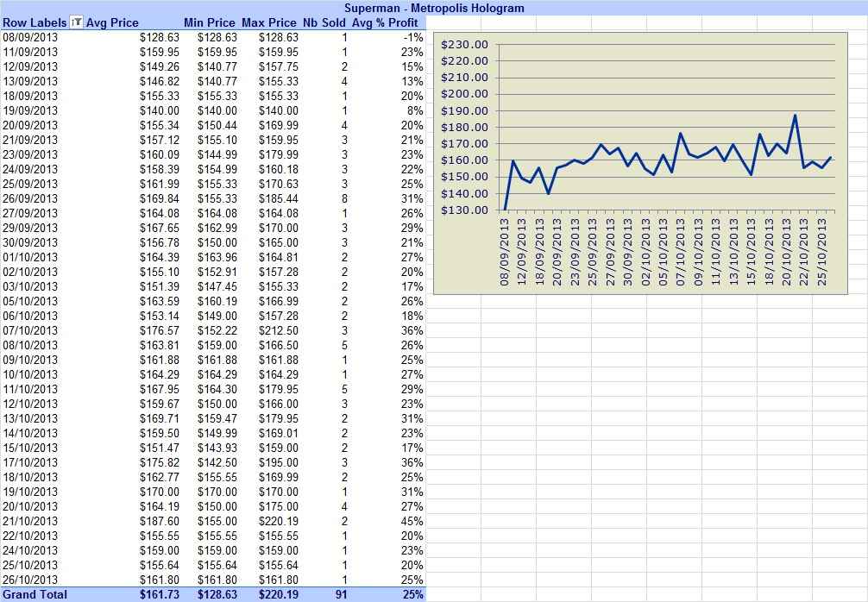Select the 08/09/2013 row label
This screenshot has width=868, height=602.
pos(30,37)
